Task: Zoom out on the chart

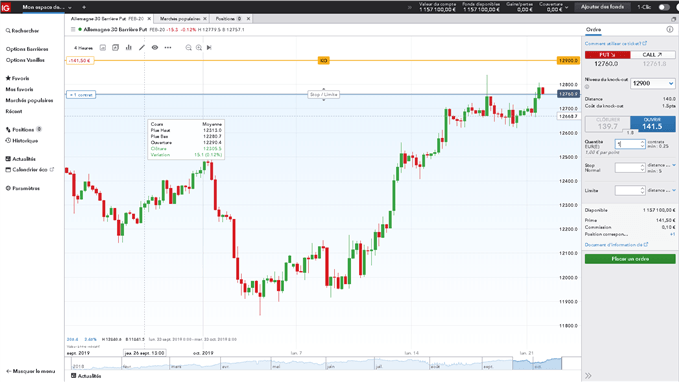Action: [x=188, y=48]
